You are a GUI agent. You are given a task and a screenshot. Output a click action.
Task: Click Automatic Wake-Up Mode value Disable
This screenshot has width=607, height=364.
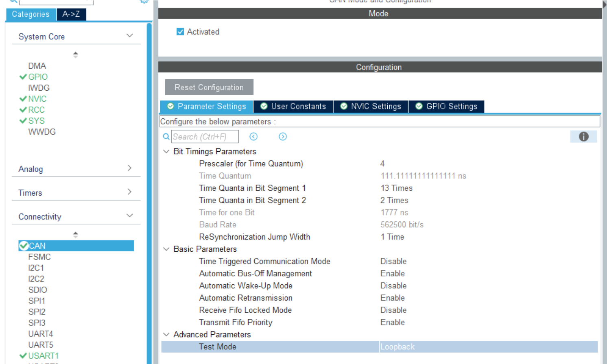pyautogui.click(x=393, y=286)
